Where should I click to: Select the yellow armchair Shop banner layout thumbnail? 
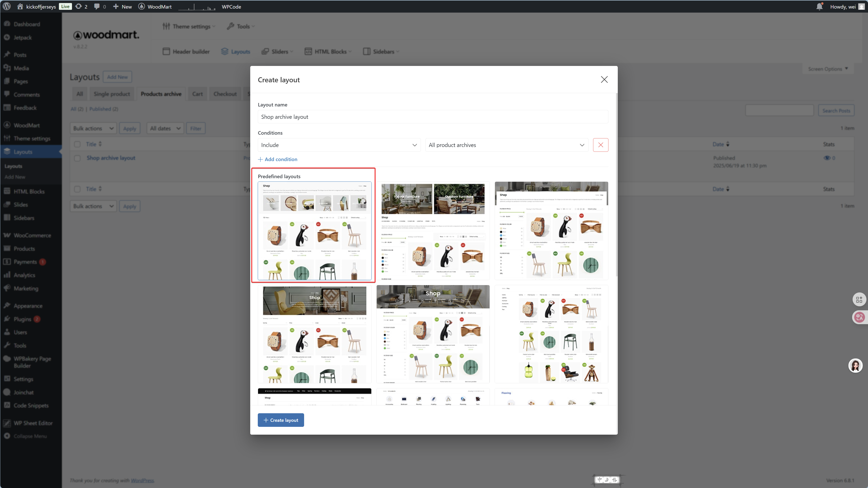314,334
